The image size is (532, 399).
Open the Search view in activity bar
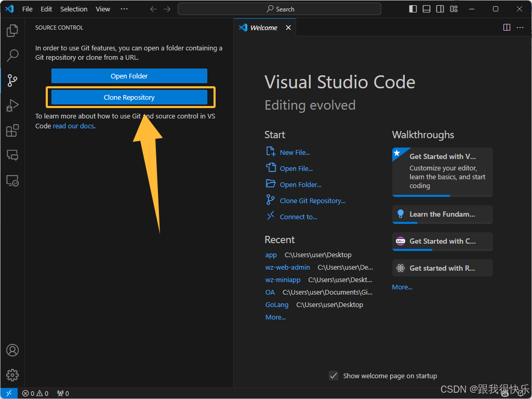coord(12,55)
